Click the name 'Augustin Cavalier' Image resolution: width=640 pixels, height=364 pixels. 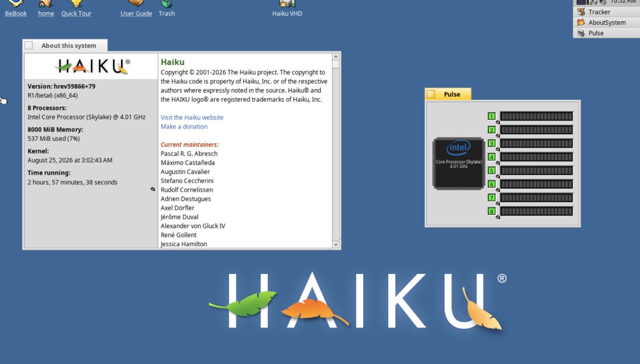pyautogui.click(x=185, y=172)
